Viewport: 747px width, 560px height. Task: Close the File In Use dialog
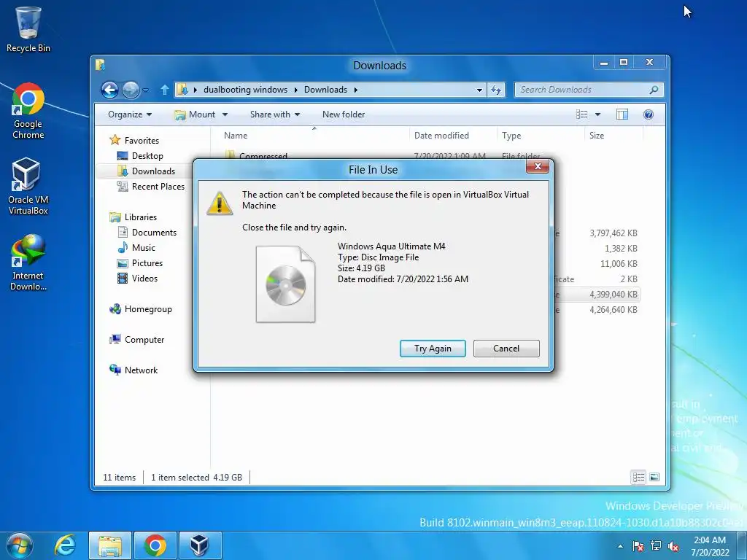coord(538,166)
